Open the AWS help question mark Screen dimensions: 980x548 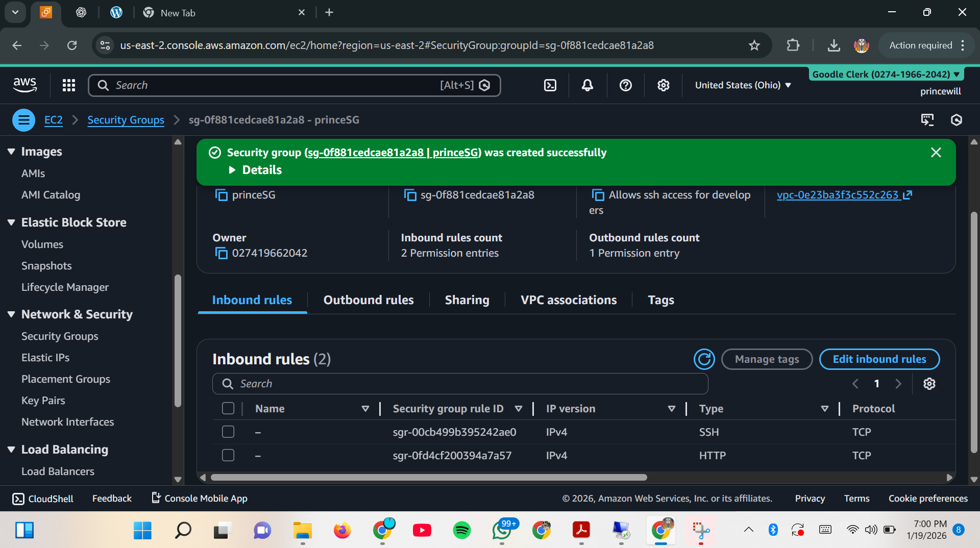tap(625, 85)
